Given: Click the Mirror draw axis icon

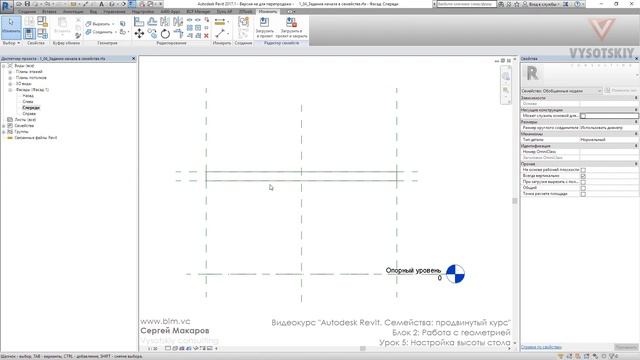Looking at the screenshot, I should tap(178, 22).
